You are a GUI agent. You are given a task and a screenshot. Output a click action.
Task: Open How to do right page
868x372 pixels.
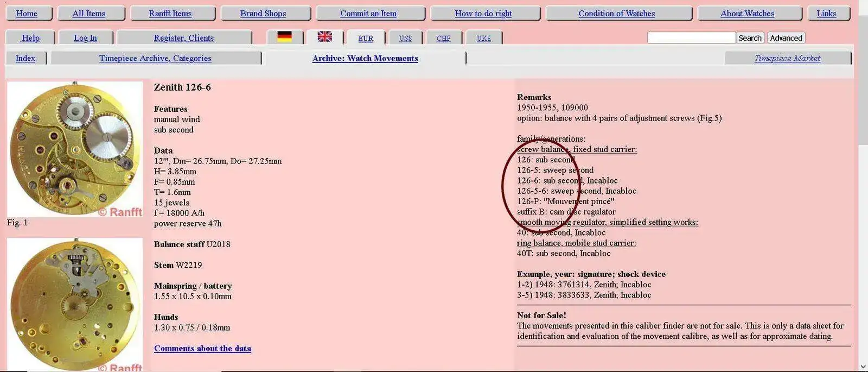(483, 14)
